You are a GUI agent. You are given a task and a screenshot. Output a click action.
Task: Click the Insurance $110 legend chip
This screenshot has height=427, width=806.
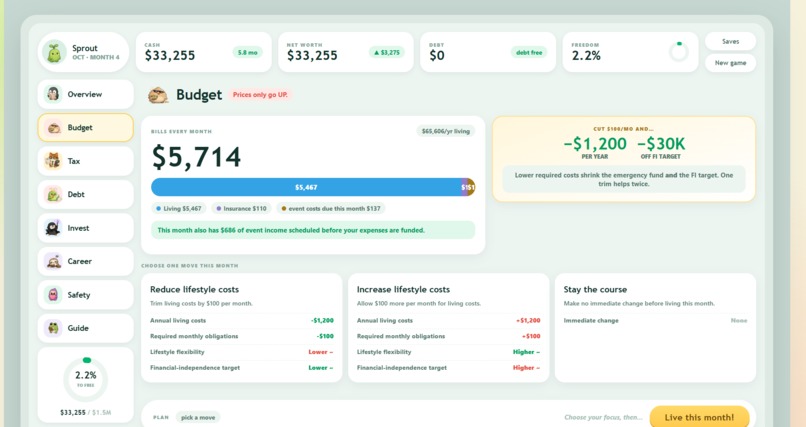[x=241, y=209]
